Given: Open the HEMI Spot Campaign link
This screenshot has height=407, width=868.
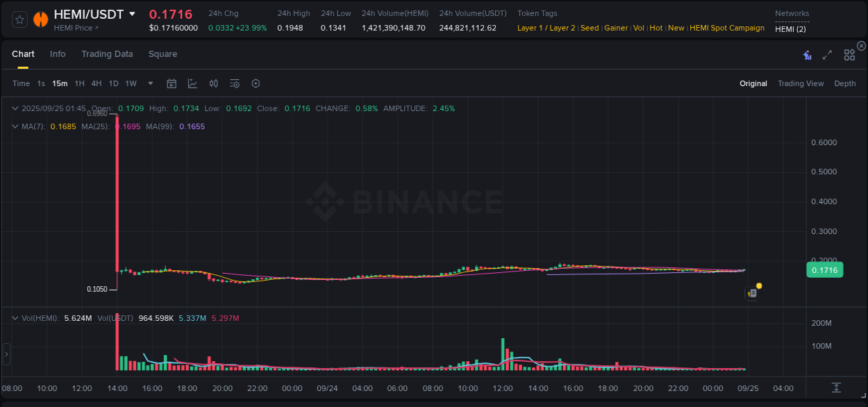Looking at the screenshot, I should click(727, 28).
